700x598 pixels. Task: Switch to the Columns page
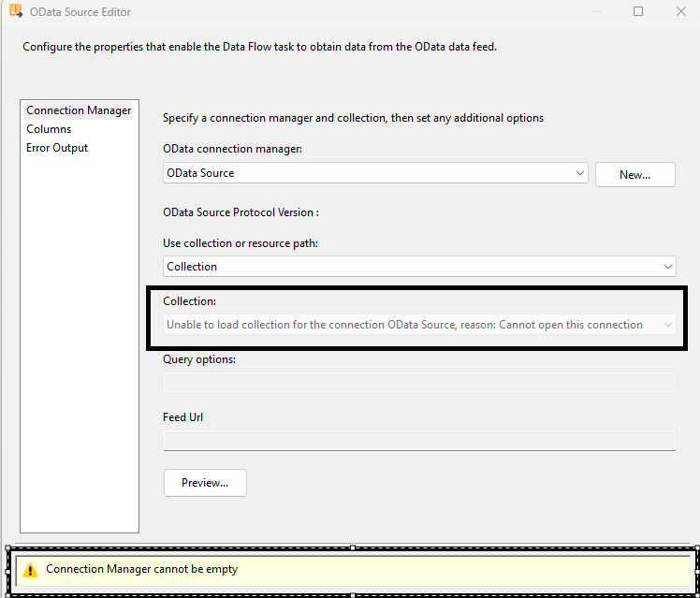tap(49, 129)
